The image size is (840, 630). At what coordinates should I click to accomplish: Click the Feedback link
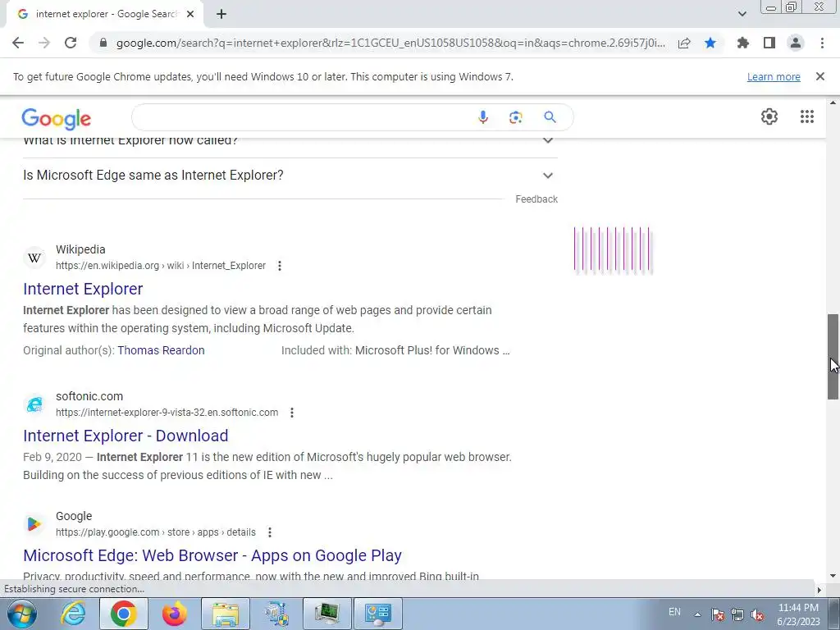(x=536, y=199)
